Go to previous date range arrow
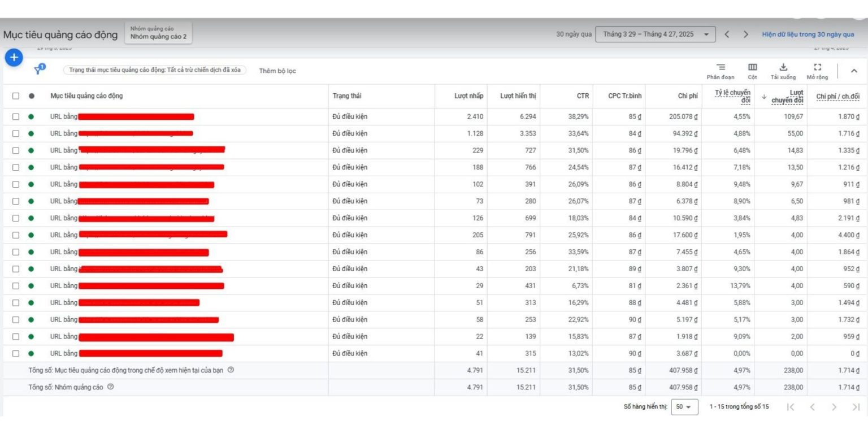This screenshot has height=434, width=868. pyautogui.click(x=727, y=34)
